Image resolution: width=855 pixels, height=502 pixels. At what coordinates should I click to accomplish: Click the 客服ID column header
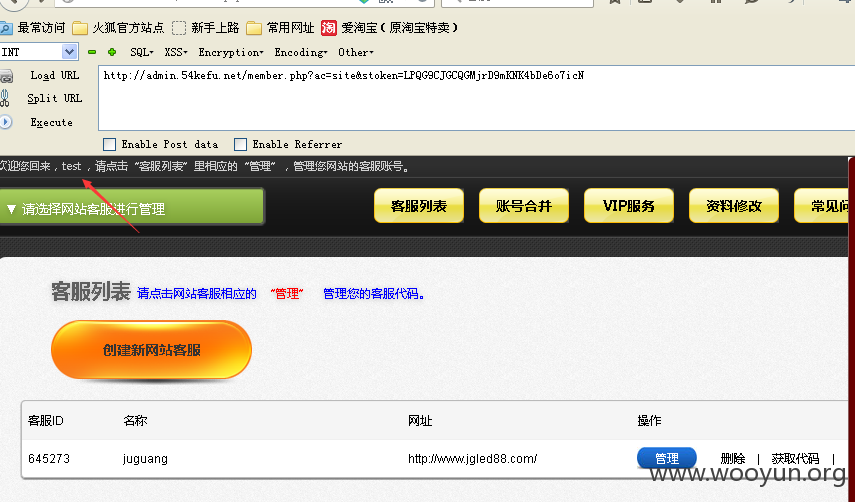(46, 421)
